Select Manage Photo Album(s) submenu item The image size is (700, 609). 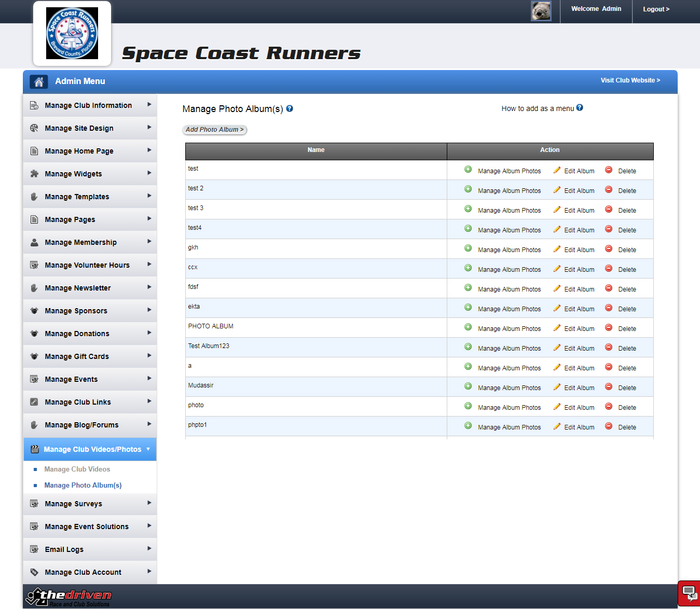tap(83, 485)
